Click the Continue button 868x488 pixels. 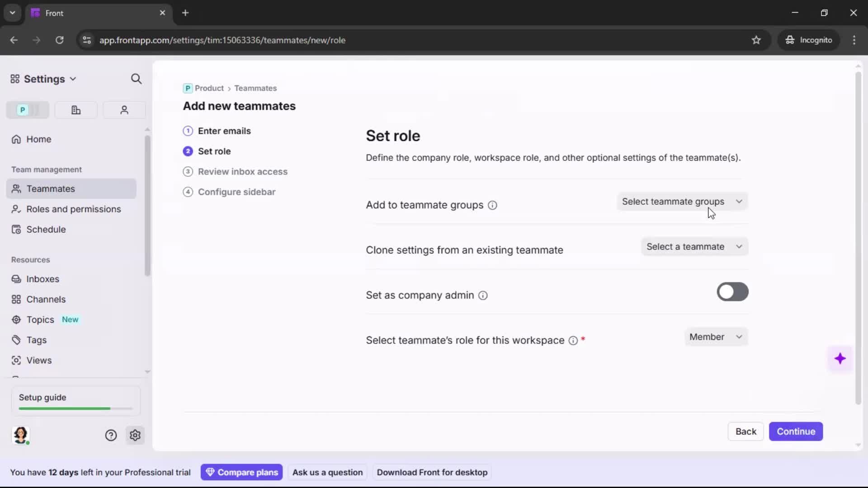pos(796,432)
